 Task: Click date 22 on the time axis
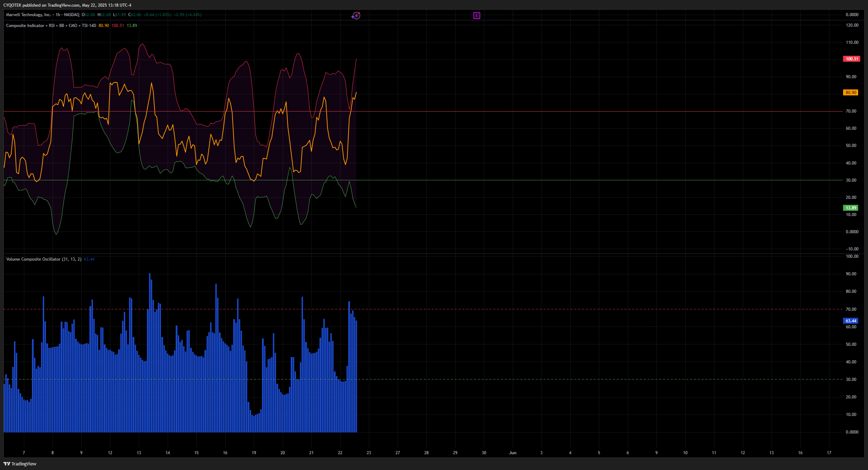coord(340,453)
